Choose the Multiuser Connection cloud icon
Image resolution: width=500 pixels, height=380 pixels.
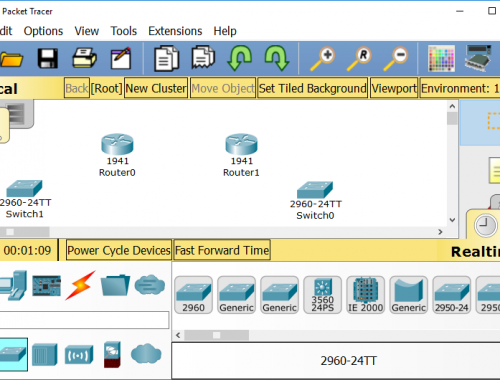tap(150, 285)
